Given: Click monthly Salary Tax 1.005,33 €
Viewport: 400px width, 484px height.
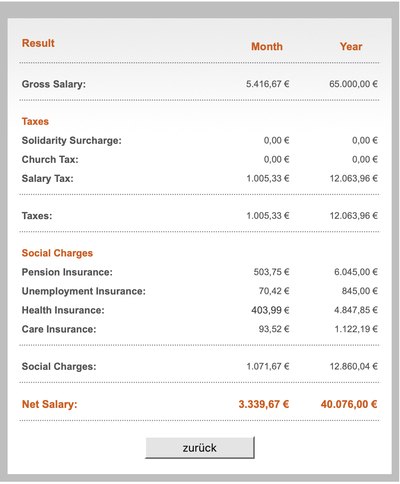Looking at the screenshot, I should (268, 179).
